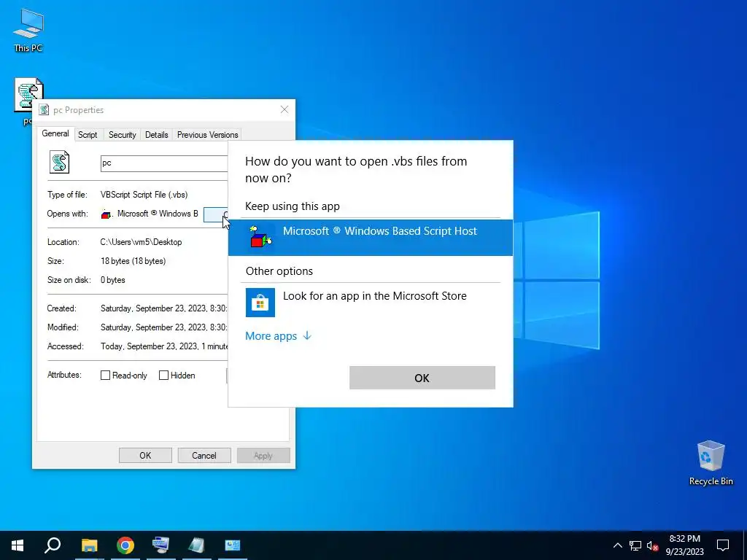The height and width of the screenshot is (560, 747).
Task: Open the notepad-like taskbar app icon
Action: [196, 545]
